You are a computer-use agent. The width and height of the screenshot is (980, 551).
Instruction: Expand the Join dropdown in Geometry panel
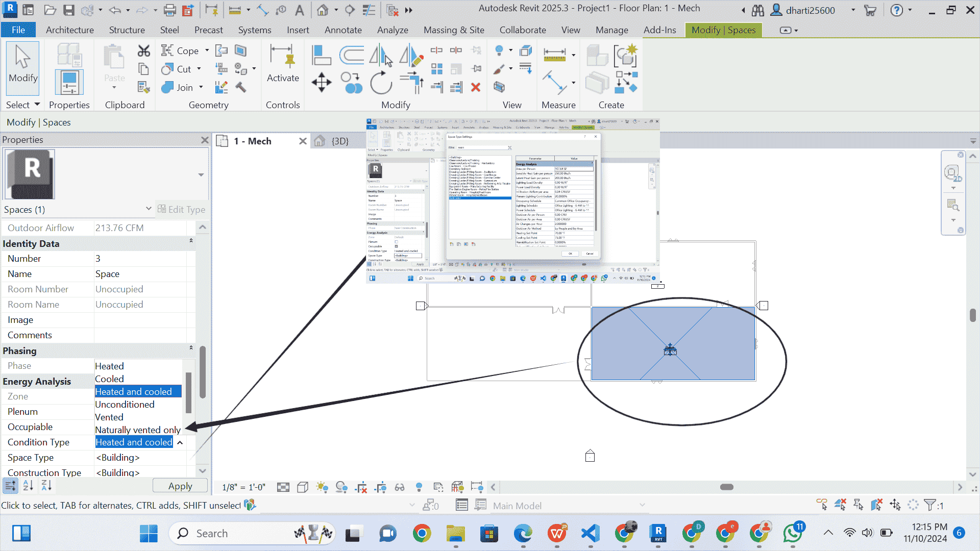pos(200,87)
